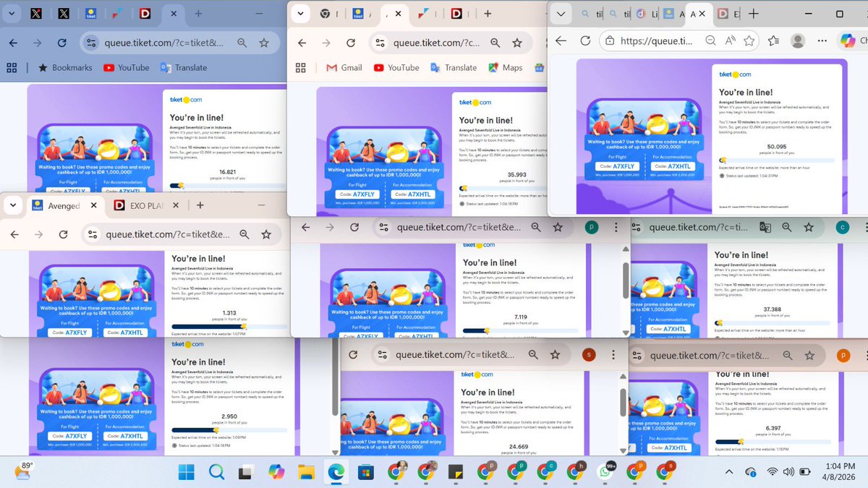
Task: Open purple s profile avatar in bottom-center window
Action: 589,354
